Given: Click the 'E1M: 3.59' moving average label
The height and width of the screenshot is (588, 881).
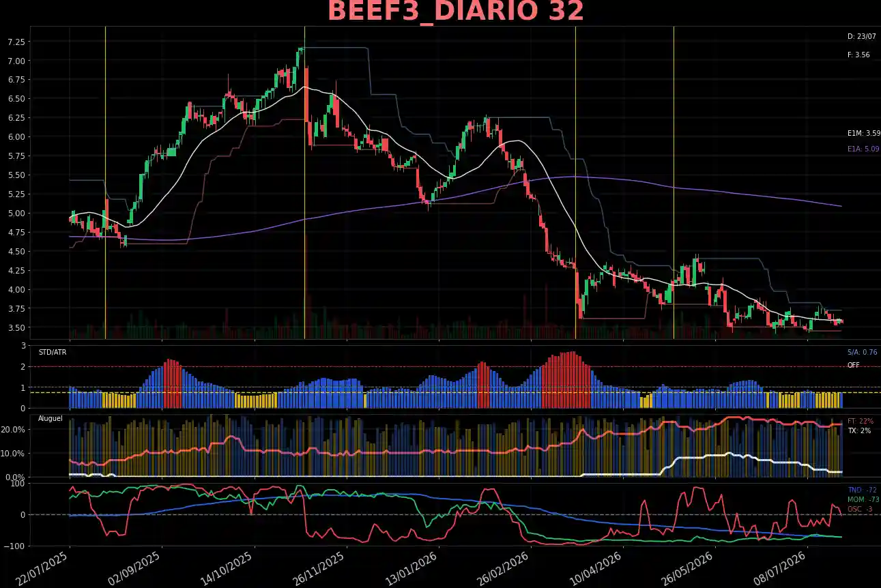Looking at the screenshot, I should point(863,134).
